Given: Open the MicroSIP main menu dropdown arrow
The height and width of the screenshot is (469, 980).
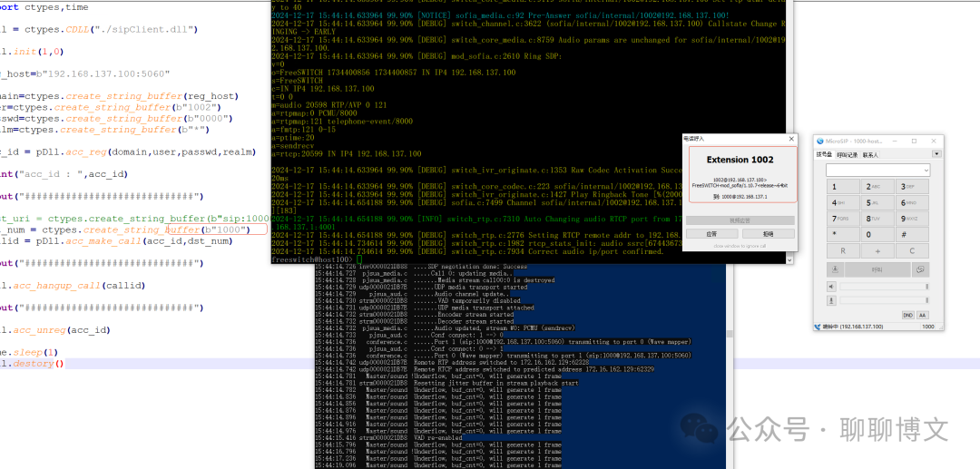Looking at the screenshot, I should 936,154.
